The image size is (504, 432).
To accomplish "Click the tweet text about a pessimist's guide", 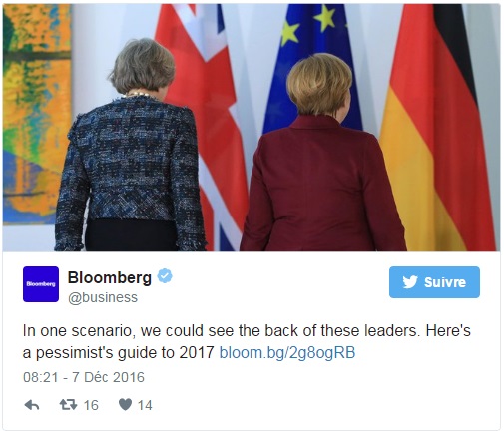I will (x=247, y=341).
